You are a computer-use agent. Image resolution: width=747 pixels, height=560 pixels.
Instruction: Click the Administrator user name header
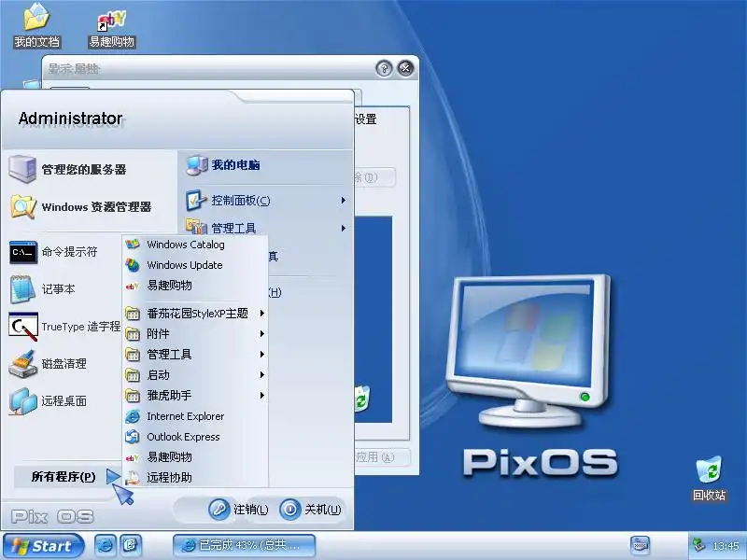click(x=71, y=119)
